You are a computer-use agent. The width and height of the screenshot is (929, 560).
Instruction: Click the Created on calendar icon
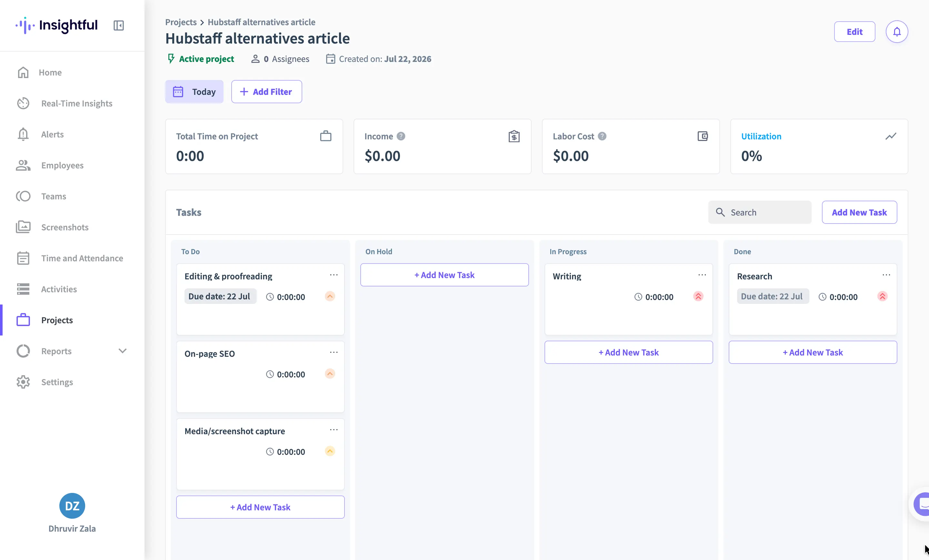click(x=330, y=59)
